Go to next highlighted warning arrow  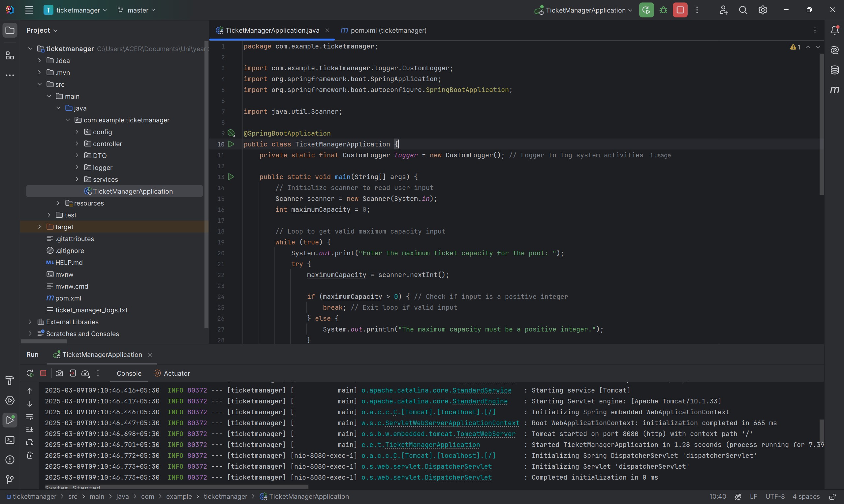tap(818, 47)
